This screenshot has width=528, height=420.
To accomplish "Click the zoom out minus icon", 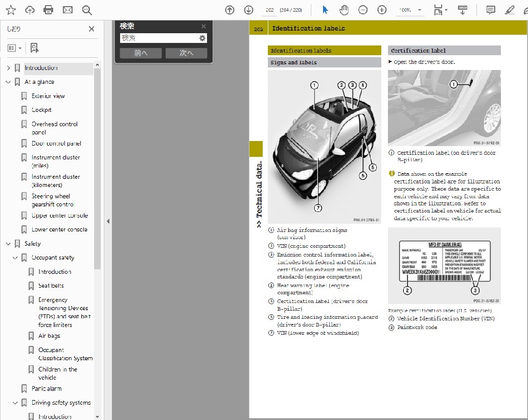I will point(363,10).
